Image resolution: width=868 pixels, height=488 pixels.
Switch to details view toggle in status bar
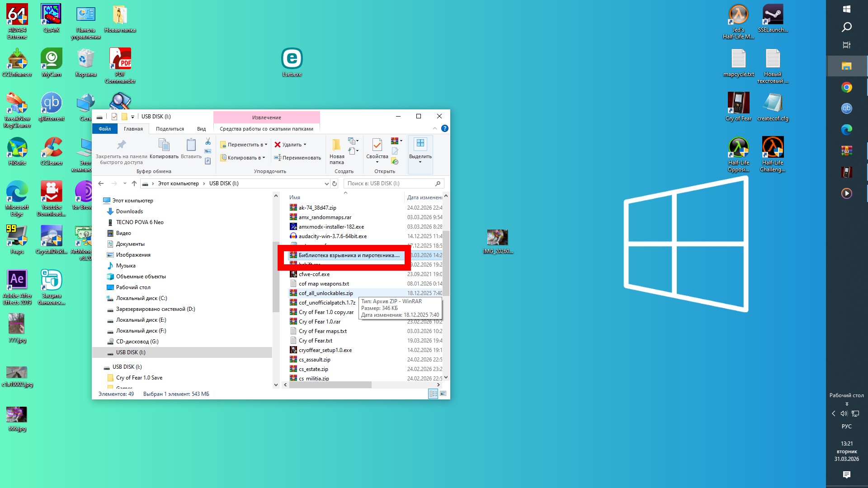[x=433, y=394]
